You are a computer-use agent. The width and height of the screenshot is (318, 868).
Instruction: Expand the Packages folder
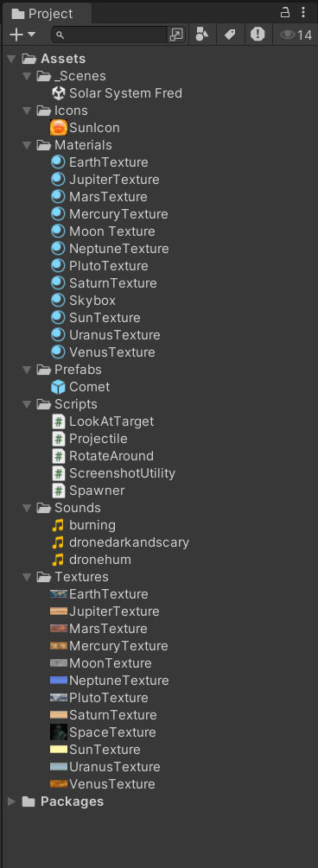[x=11, y=801]
